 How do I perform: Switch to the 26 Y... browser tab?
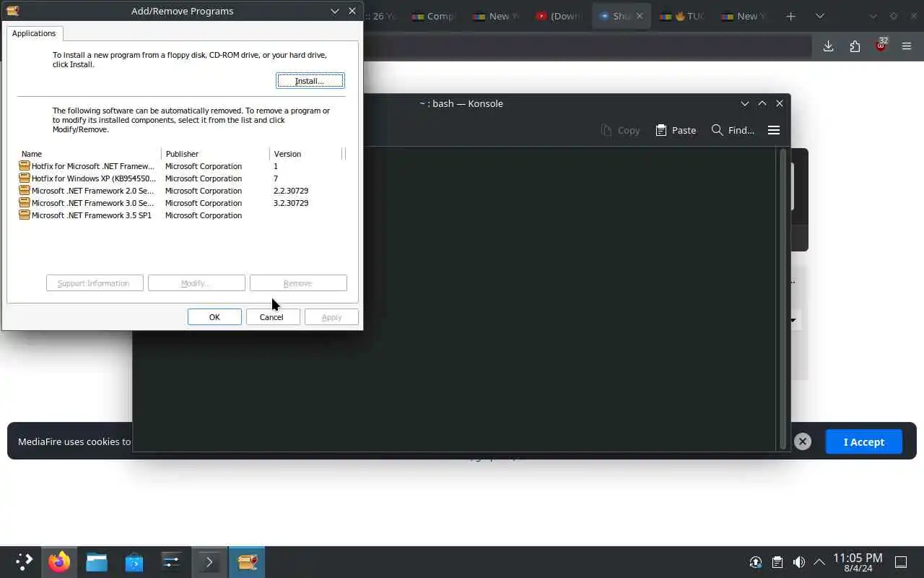[380, 16]
